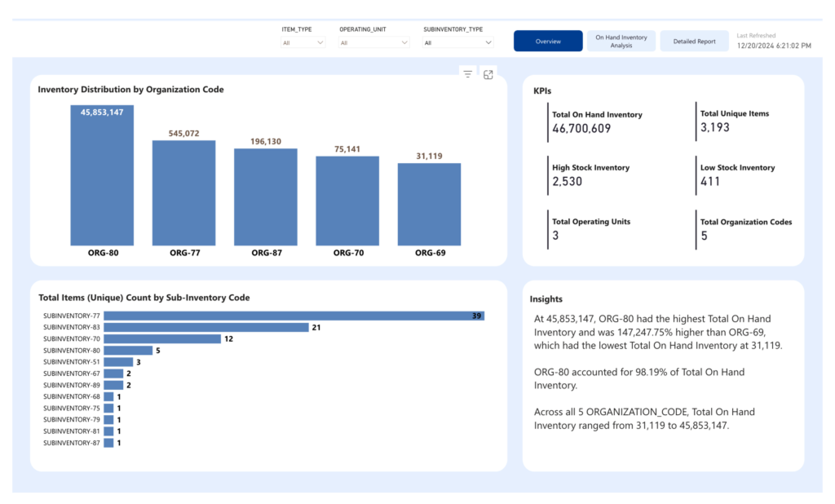Expand the ITEM_TYPE dropdown
This screenshot has height=504, width=835.
303,42
